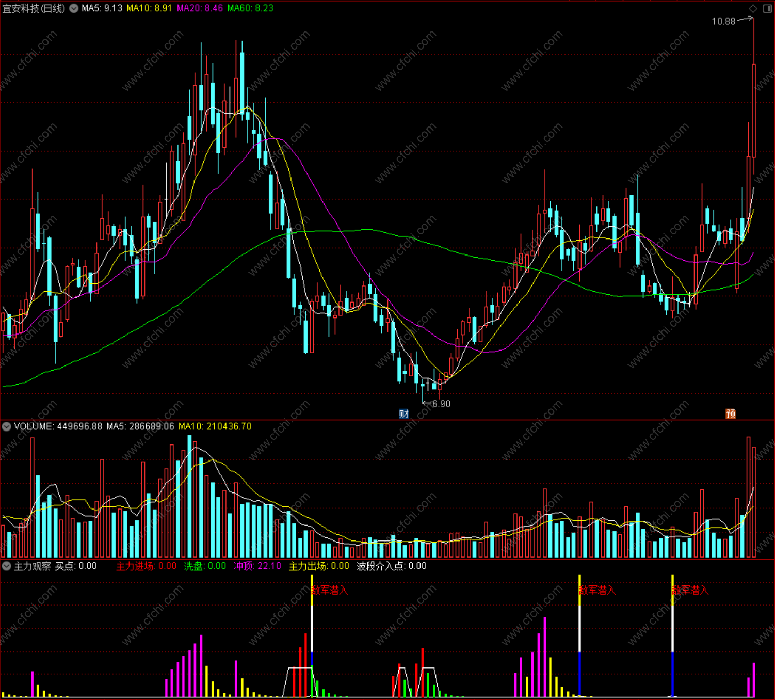Viewport: 775px width, 700px height.
Task: Expand dropdown beside 宜安科技(日线) title
Action: [74, 8]
